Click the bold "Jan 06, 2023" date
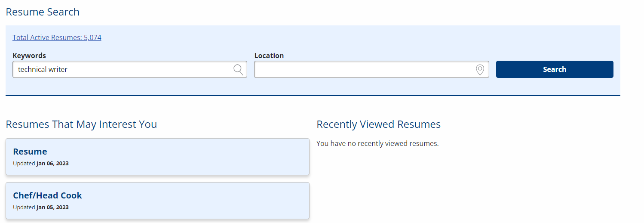 (x=52, y=164)
